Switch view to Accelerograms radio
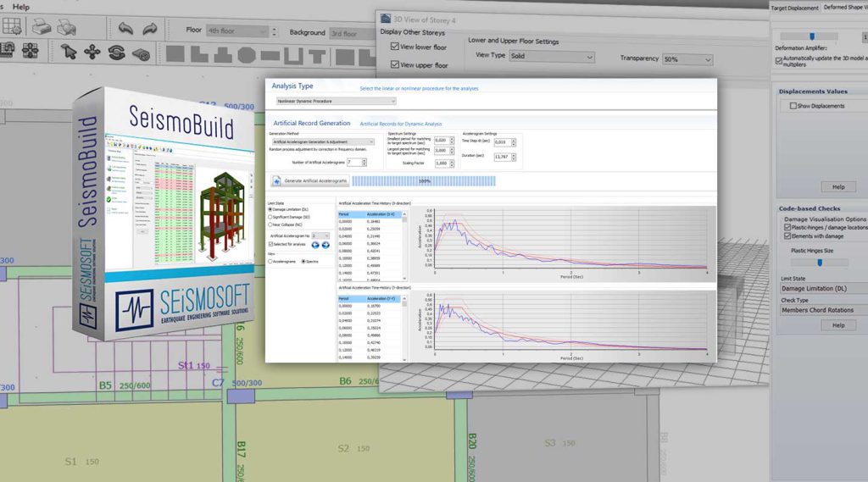Viewport: 868px width, 482px height. (270, 261)
